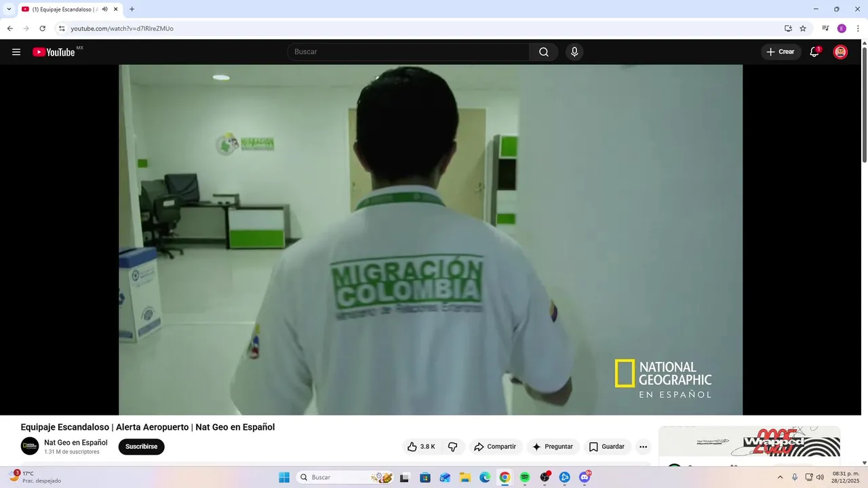Open Spotify from the taskbar
868x488 pixels.
point(525,477)
